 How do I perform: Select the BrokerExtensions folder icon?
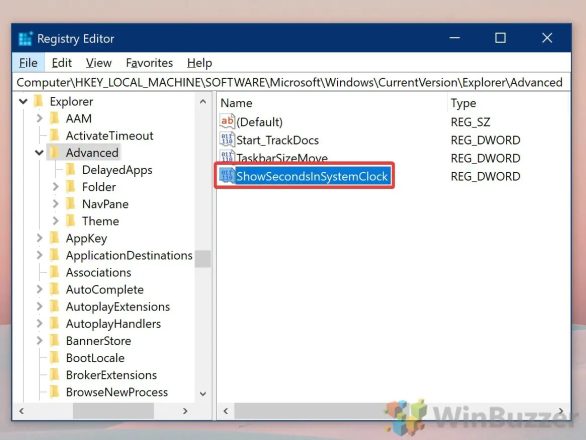55,375
